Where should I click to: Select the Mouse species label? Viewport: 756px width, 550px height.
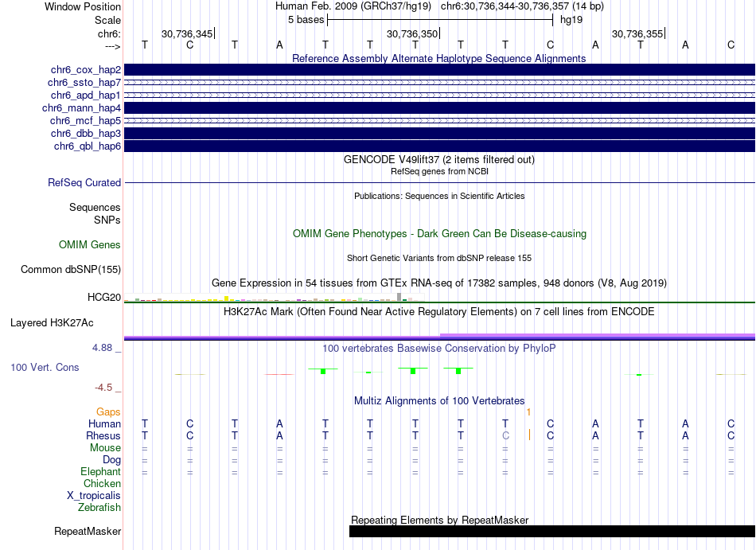[105, 448]
